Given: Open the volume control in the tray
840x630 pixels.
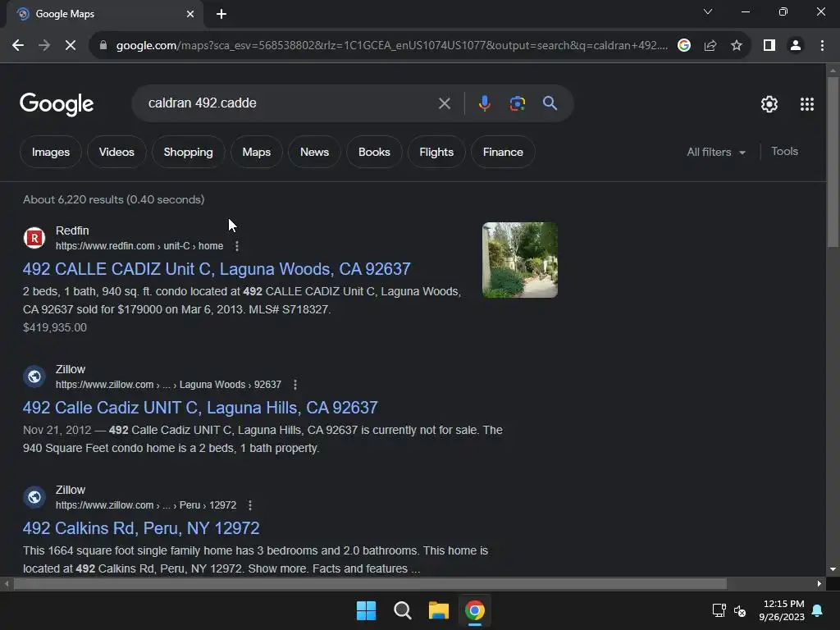Looking at the screenshot, I should point(740,610).
